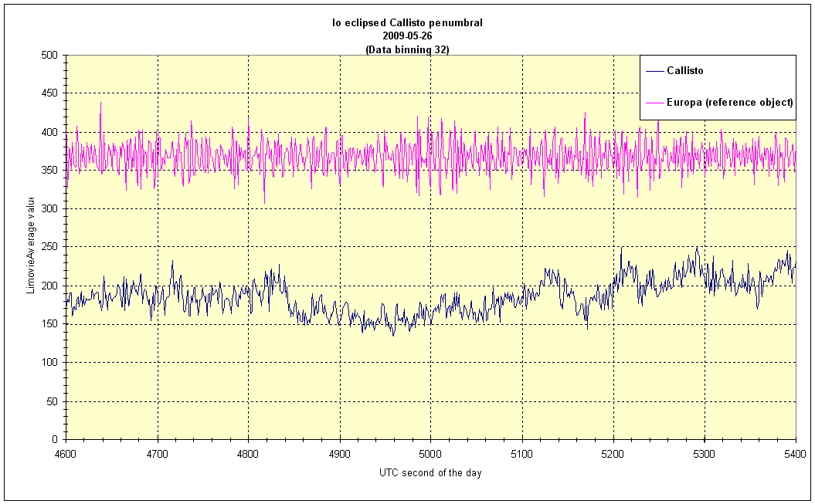The image size is (815, 504).
Task: Click the Callisto series dip near 5170 seconds
Action: coord(587,328)
